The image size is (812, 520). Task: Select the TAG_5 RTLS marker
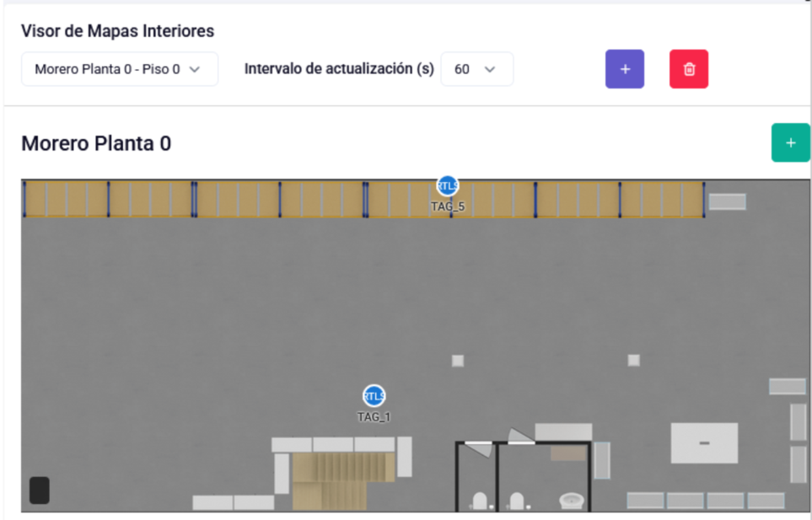pyautogui.click(x=448, y=185)
